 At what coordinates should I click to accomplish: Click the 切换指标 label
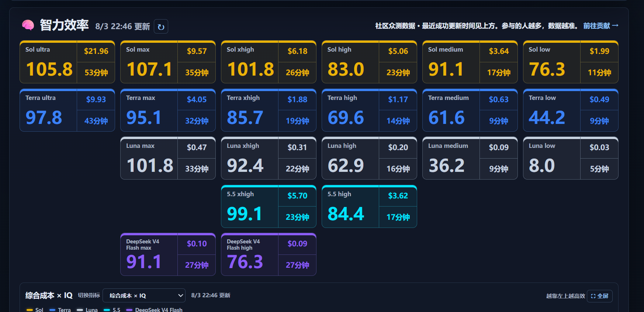(x=89, y=295)
